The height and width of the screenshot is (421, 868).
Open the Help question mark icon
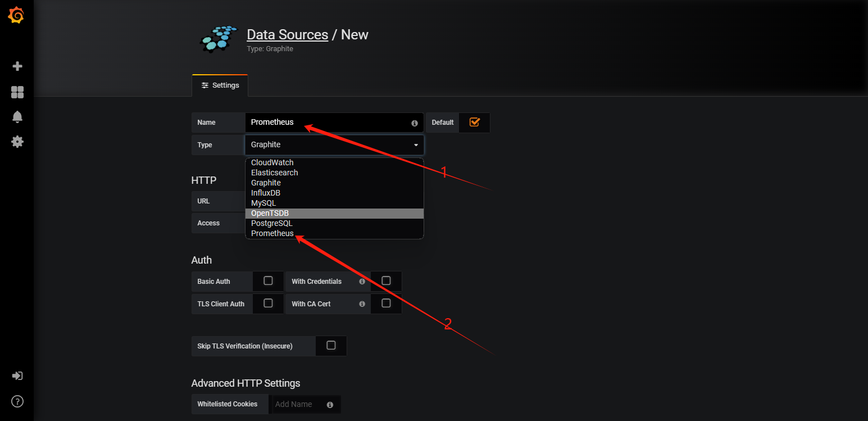(x=17, y=401)
